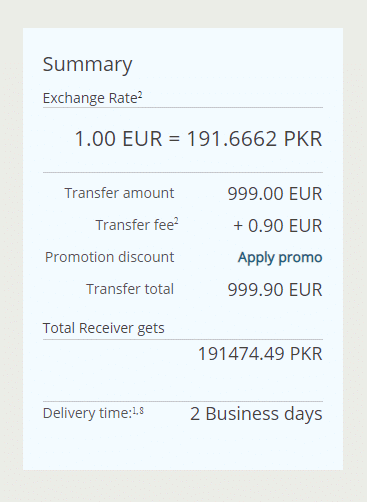The width and height of the screenshot is (367, 502).
Task: Click the Transfer total label
Action: coord(130,289)
